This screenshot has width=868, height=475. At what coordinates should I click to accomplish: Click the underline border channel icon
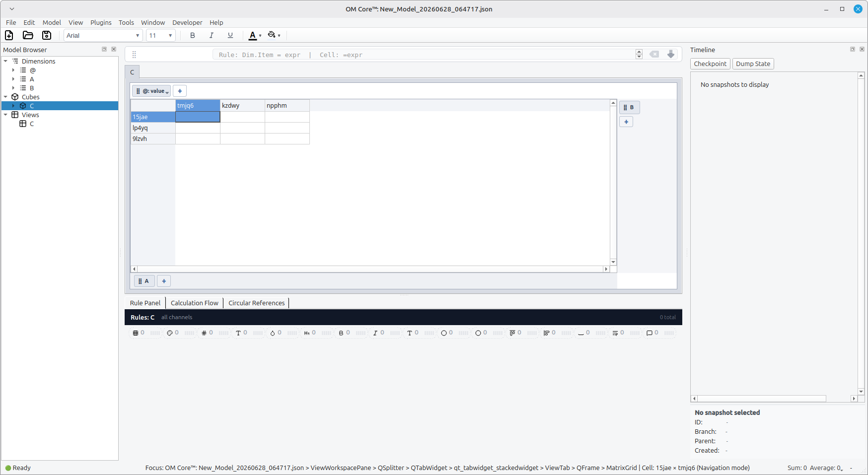[581, 333]
